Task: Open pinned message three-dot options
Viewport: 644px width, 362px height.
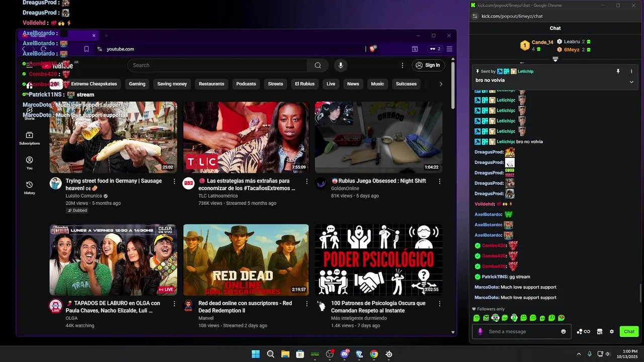Action: (631, 71)
